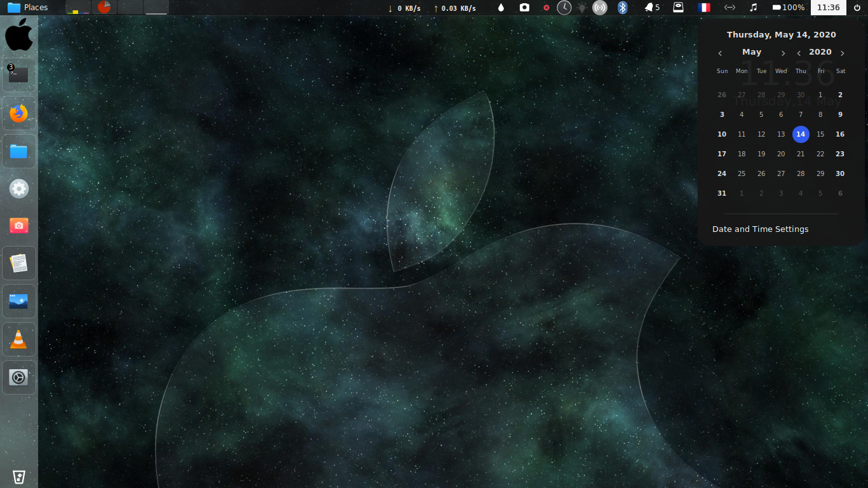Open the Places menu
868x488 pixels.
28,8
